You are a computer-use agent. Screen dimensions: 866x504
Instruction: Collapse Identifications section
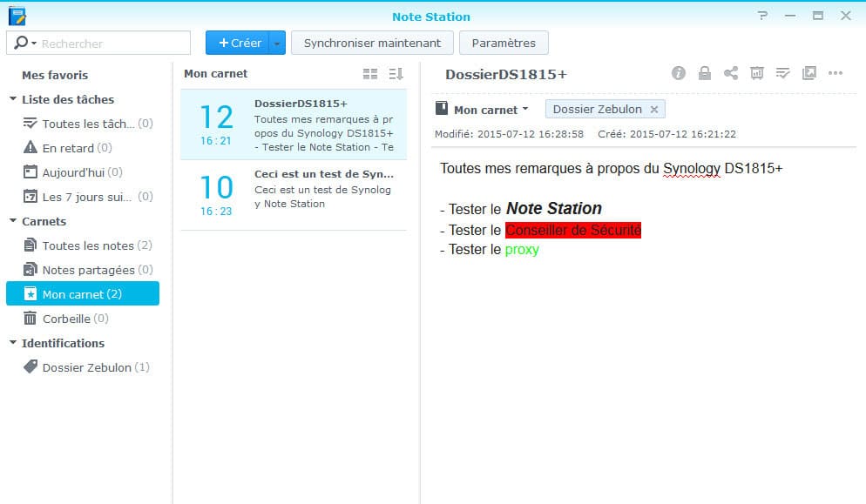click(x=13, y=343)
